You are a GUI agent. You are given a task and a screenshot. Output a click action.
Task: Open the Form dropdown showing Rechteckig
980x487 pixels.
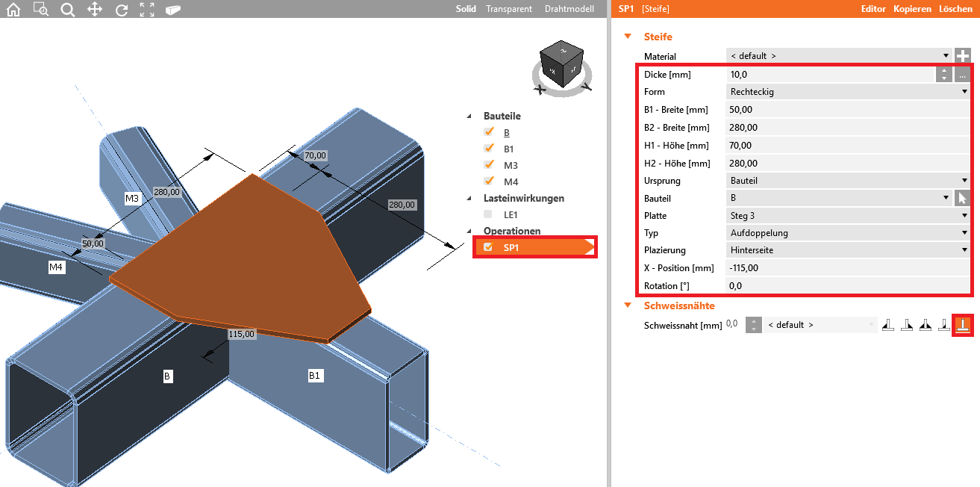pyautogui.click(x=848, y=92)
